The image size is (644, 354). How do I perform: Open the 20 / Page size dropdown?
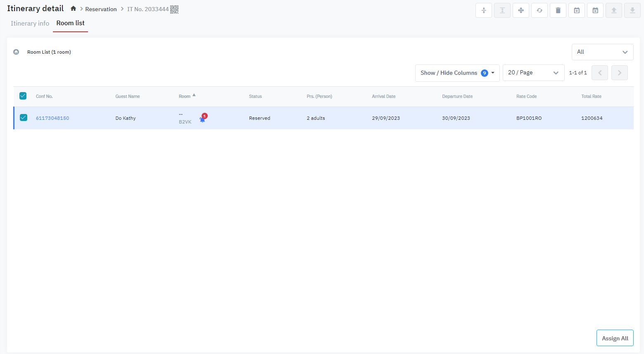coord(533,73)
